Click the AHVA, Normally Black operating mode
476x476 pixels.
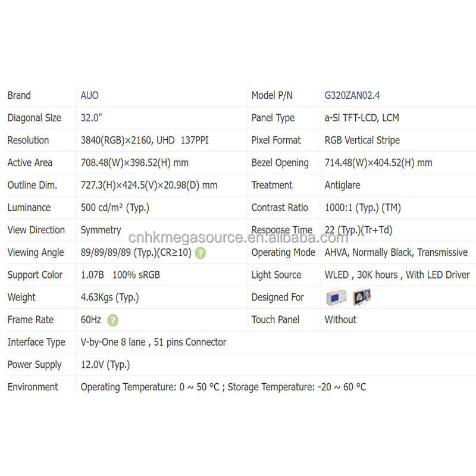[x=396, y=252]
